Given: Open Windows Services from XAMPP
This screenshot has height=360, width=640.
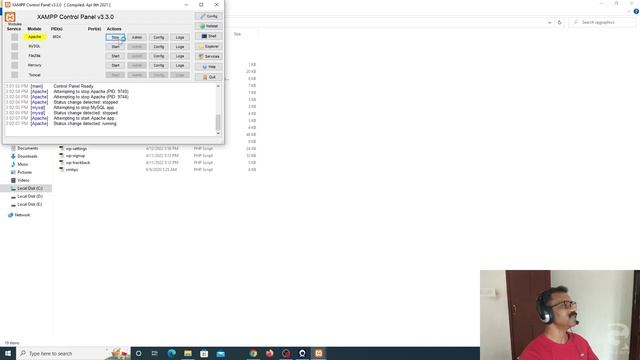Looking at the screenshot, I should point(209,56).
